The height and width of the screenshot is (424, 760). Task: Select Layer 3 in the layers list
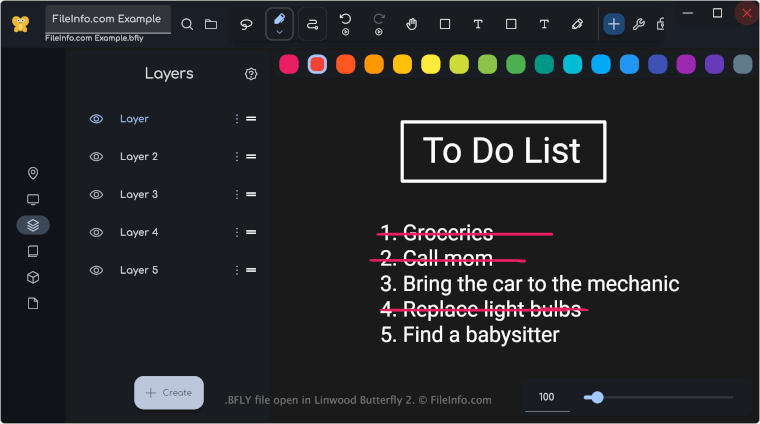(x=139, y=195)
